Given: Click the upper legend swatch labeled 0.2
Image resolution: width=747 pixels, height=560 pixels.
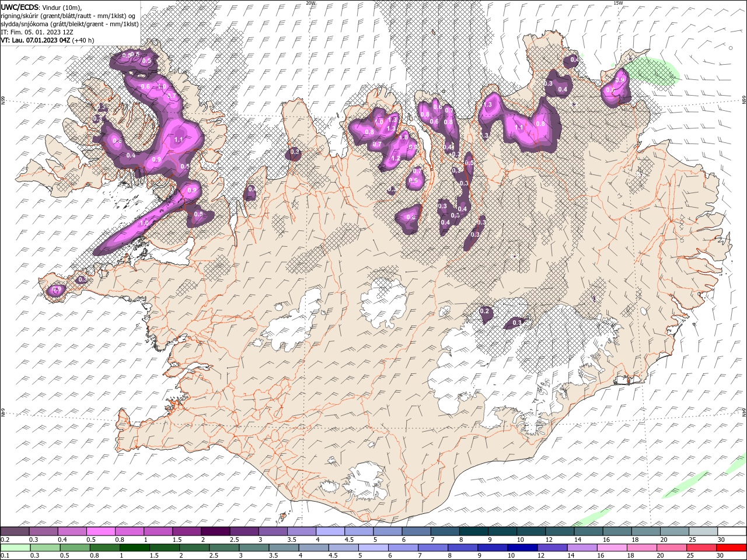Looking at the screenshot, I should coord(15,531).
